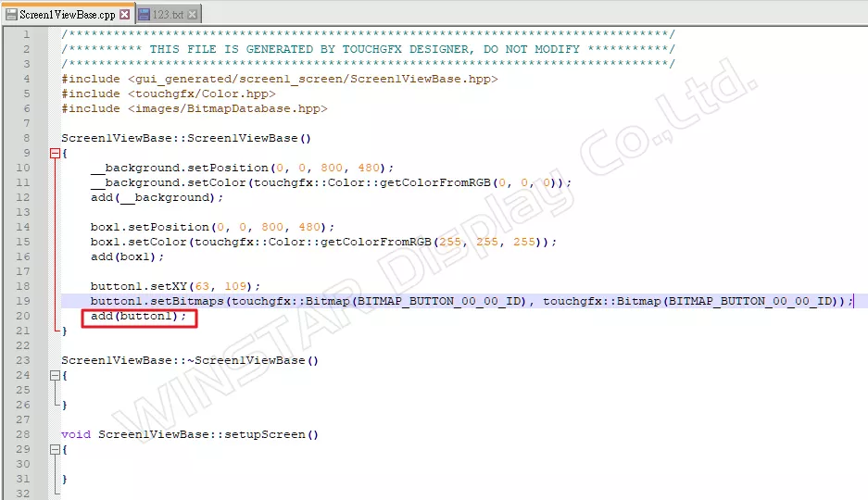The height and width of the screenshot is (500, 868).
Task: Collapse the destructor fold marker at line 24
Action: point(55,376)
